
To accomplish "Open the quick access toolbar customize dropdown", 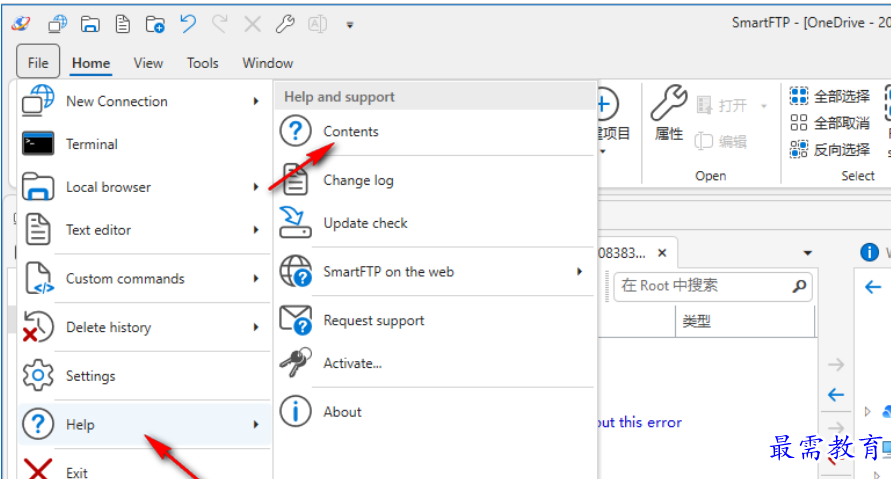I will coord(350,24).
